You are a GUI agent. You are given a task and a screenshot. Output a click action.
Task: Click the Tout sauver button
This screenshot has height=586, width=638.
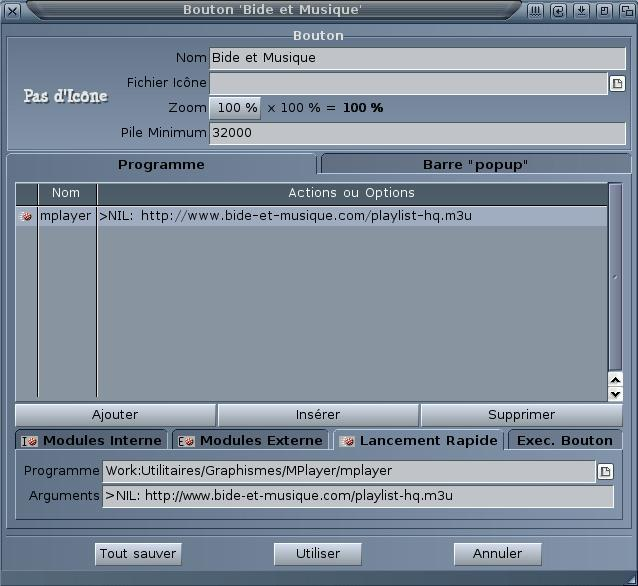click(138, 554)
